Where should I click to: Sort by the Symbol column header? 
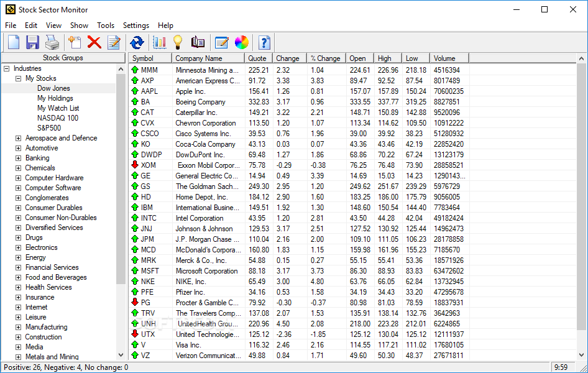[150, 58]
